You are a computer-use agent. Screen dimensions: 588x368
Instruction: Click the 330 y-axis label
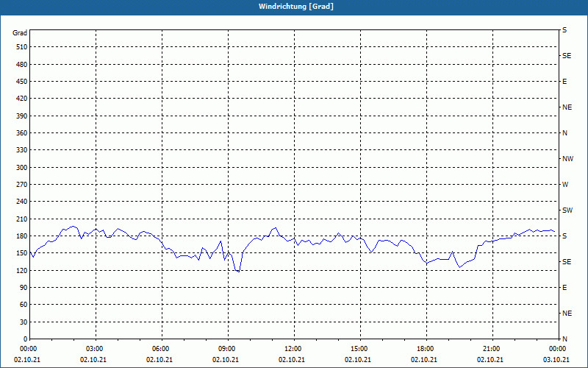coord(22,150)
